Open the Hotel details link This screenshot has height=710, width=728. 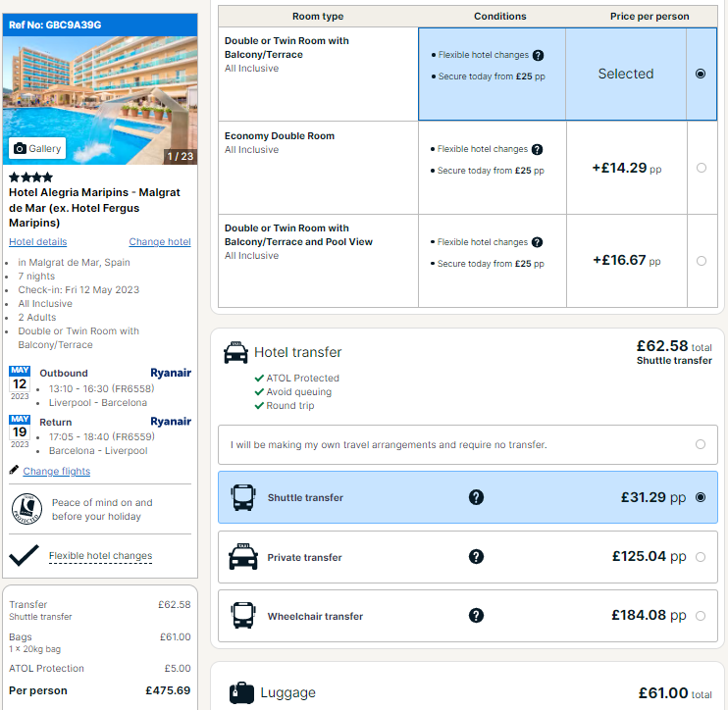tap(38, 242)
